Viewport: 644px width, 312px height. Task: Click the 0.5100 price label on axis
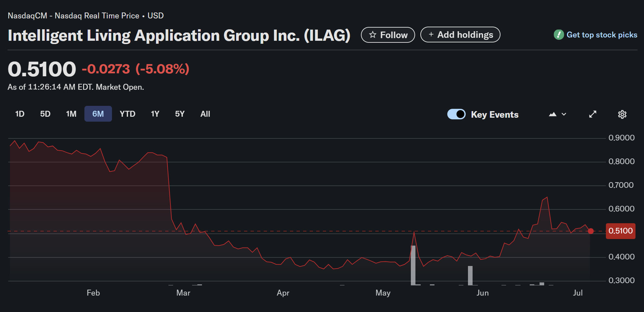pos(620,231)
